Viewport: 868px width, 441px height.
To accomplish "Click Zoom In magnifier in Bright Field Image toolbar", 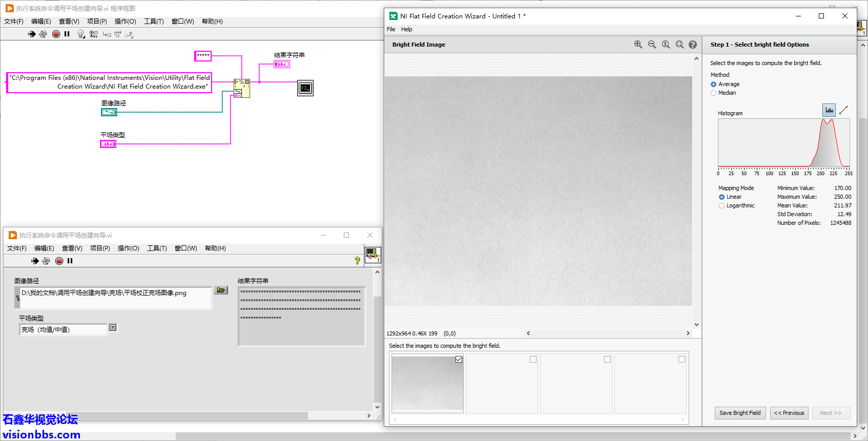I will click(638, 45).
